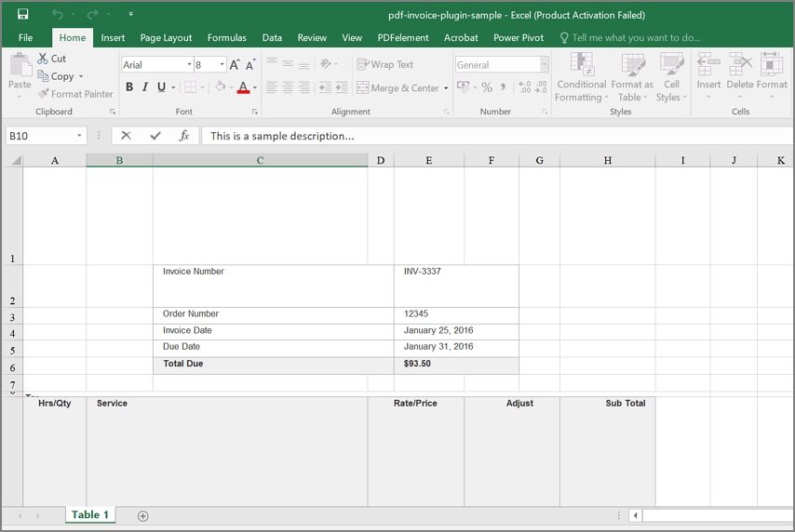Align text left
The width and height of the screenshot is (795, 532).
(272, 87)
